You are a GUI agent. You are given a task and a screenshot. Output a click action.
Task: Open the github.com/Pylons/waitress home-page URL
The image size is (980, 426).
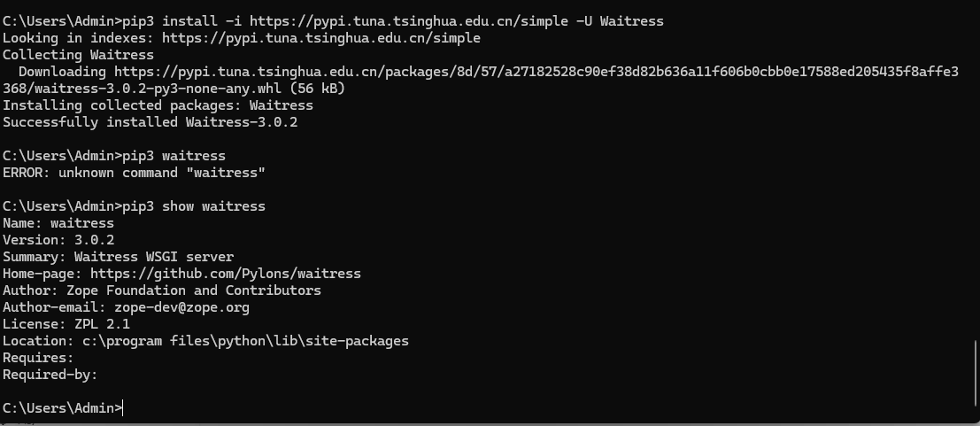click(x=225, y=274)
